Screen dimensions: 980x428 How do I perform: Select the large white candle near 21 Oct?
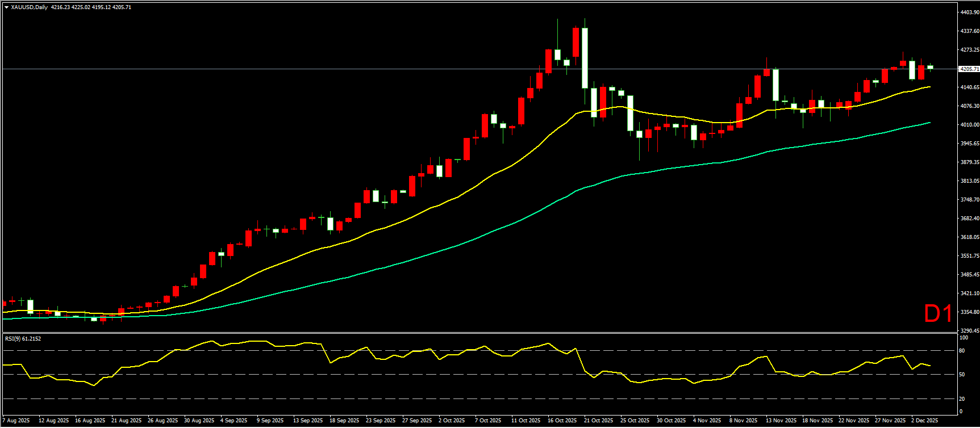[x=585, y=58]
